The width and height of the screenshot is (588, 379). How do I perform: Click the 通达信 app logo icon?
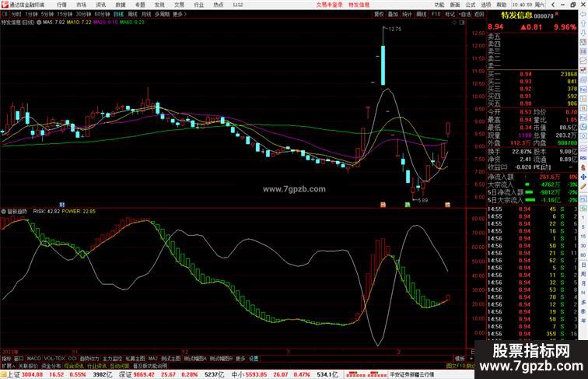point(5,5)
